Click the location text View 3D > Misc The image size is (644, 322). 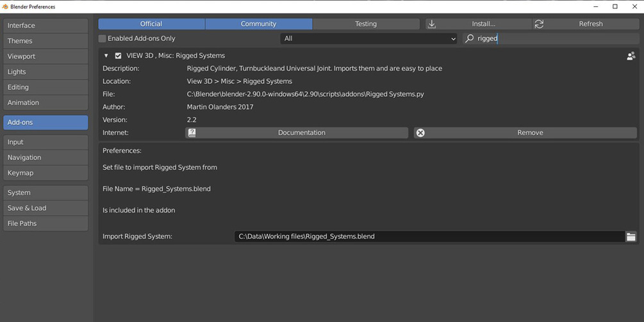click(240, 81)
